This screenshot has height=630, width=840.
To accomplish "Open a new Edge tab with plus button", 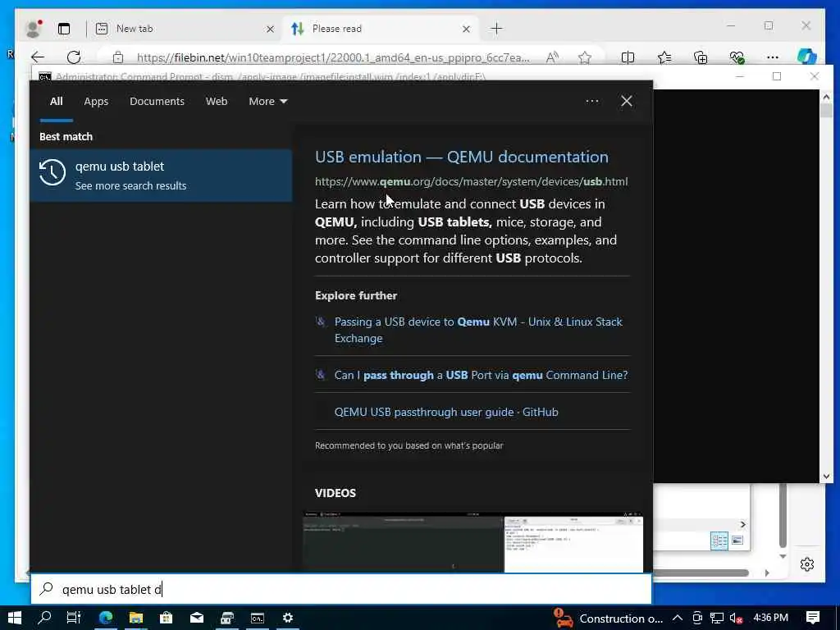I will coord(496,29).
